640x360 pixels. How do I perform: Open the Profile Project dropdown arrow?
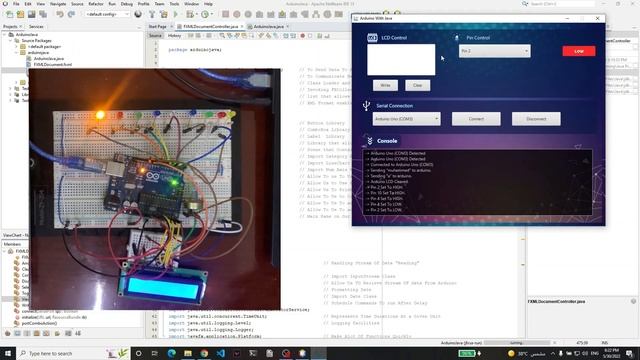[211, 14]
